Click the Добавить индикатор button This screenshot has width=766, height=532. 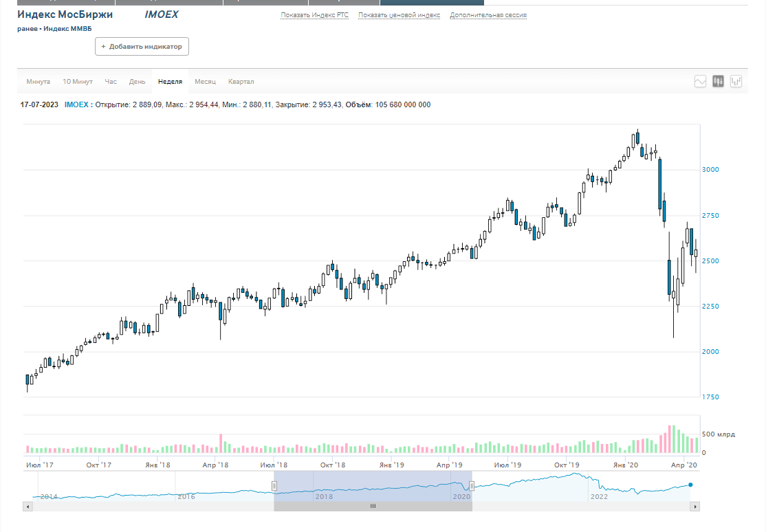142,47
